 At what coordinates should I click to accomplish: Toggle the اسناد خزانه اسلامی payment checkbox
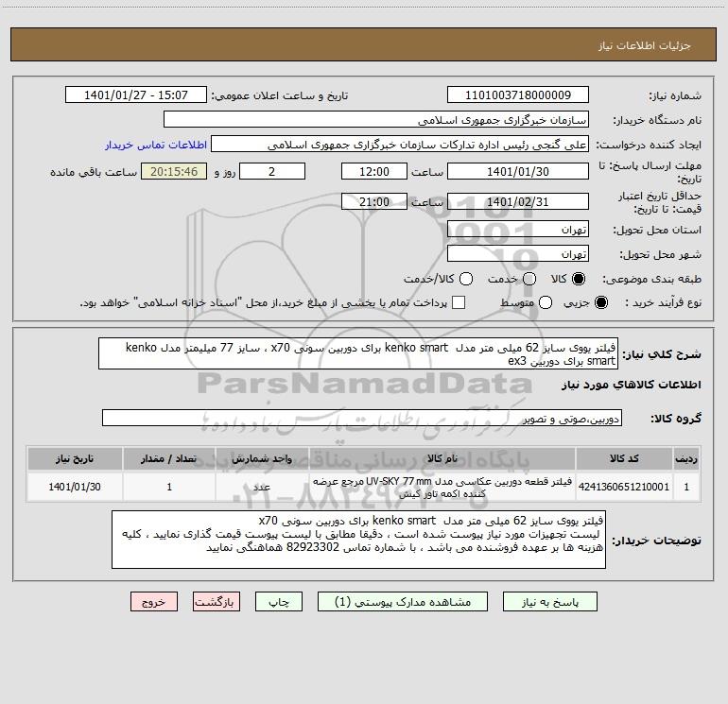pos(459,303)
